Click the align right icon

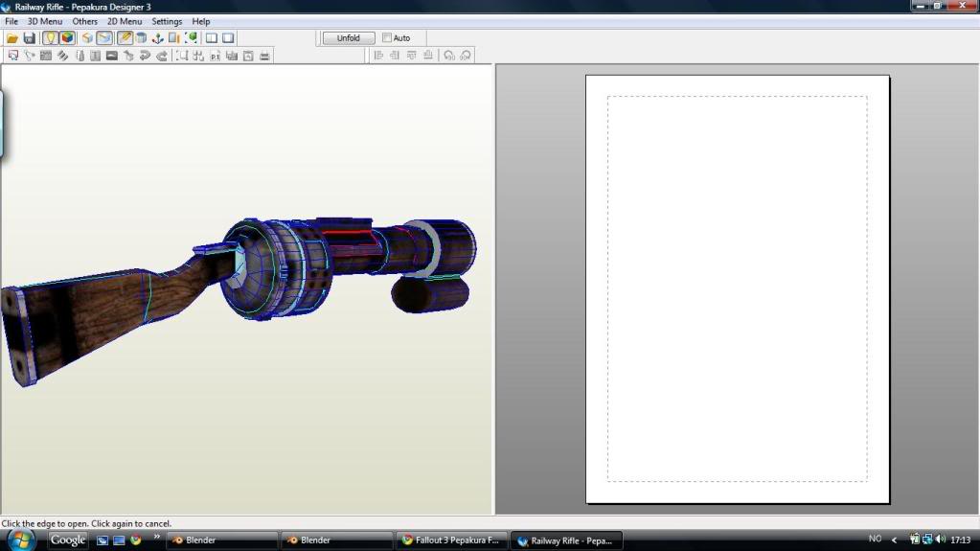[x=395, y=56]
